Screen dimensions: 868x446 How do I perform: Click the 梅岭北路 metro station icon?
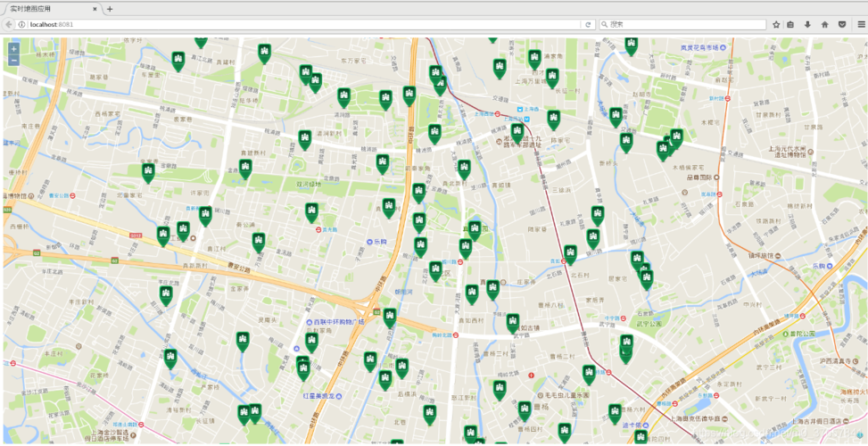coord(455,334)
